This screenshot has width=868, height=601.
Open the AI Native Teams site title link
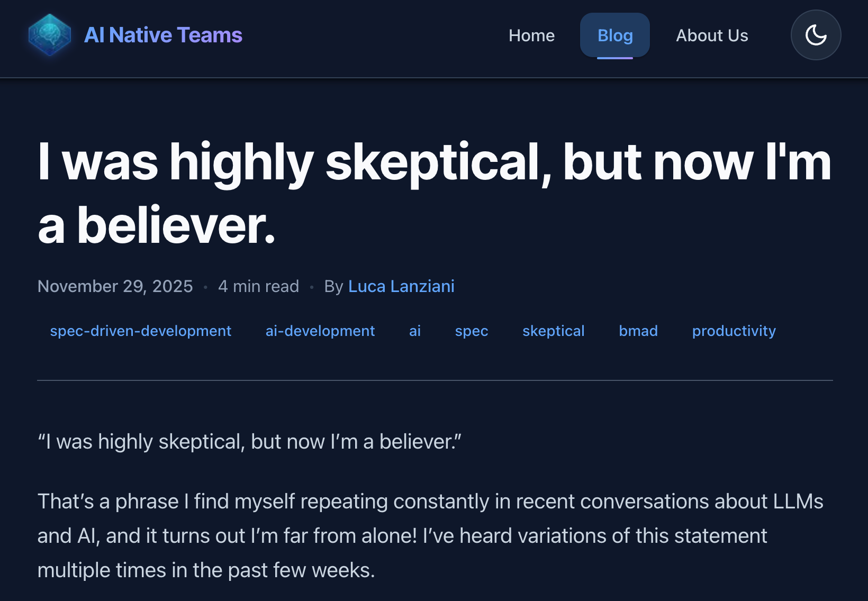coord(163,35)
